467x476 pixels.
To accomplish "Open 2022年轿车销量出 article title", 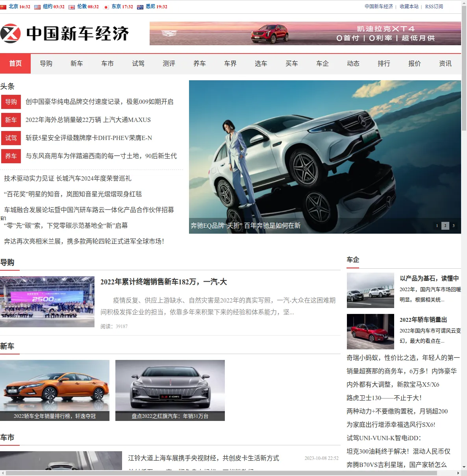I will (x=423, y=320).
